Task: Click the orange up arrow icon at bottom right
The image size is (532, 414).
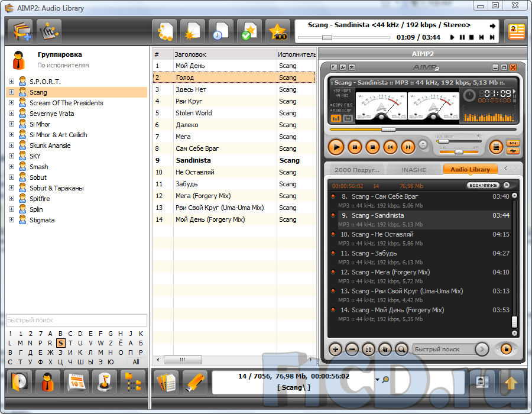Action: (x=511, y=383)
